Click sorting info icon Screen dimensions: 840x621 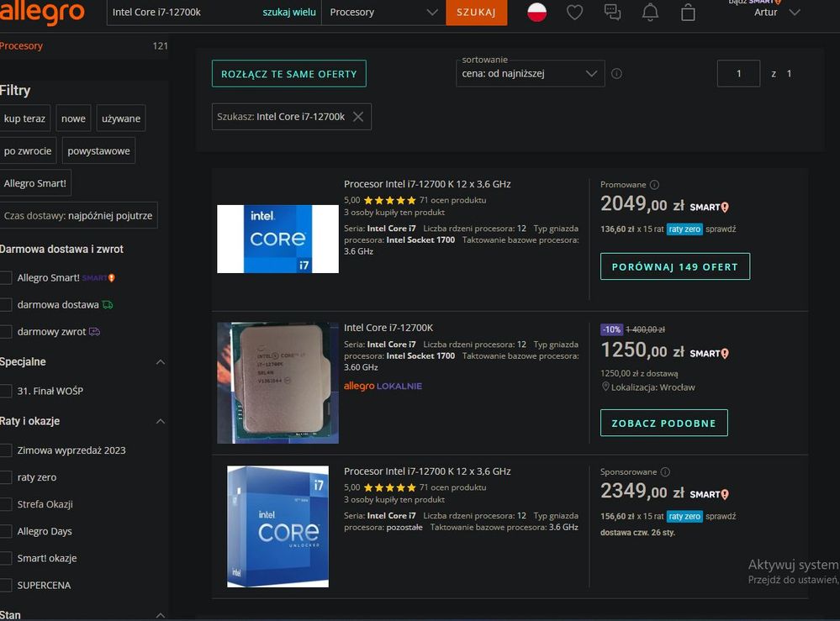[616, 73]
